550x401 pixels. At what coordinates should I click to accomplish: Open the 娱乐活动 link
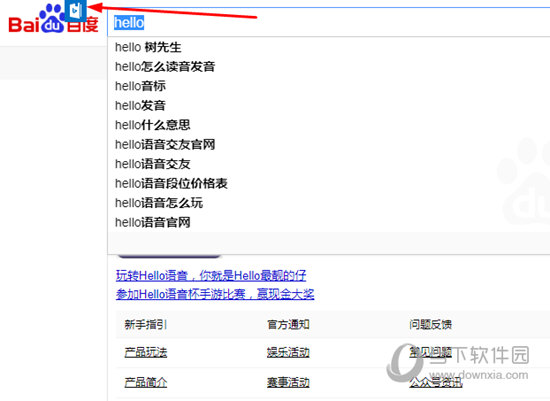[x=288, y=352]
